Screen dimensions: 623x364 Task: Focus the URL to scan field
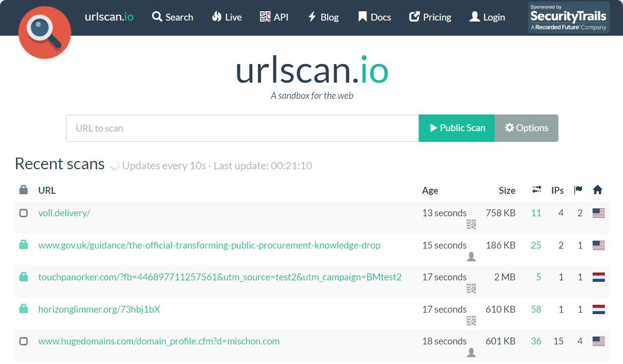click(x=242, y=128)
